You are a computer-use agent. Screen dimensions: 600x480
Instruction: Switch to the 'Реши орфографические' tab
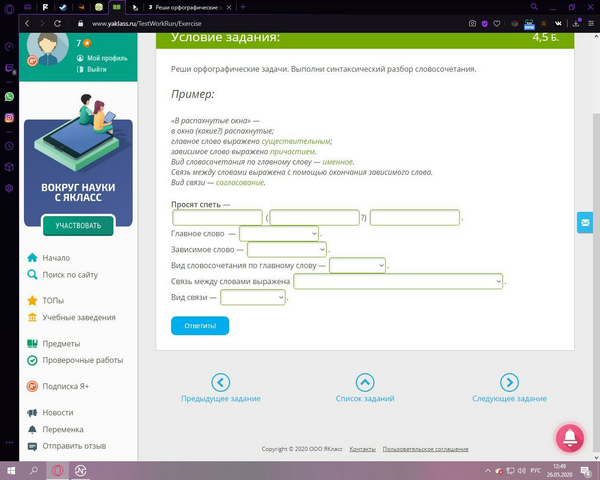click(x=185, y=7)
